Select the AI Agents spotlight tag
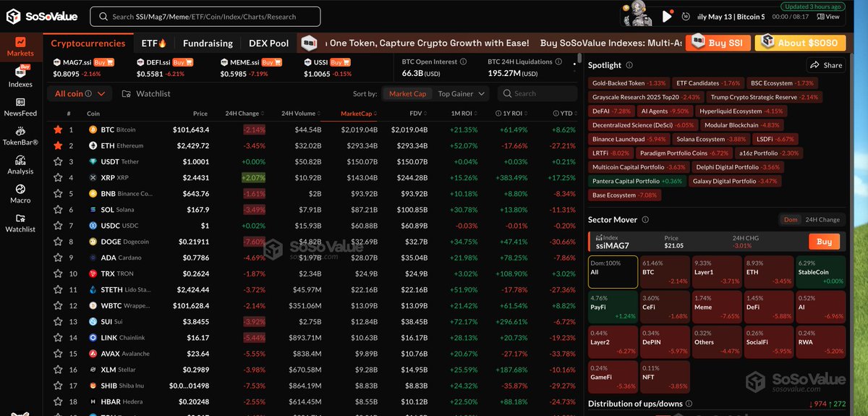 click(665, 111)
